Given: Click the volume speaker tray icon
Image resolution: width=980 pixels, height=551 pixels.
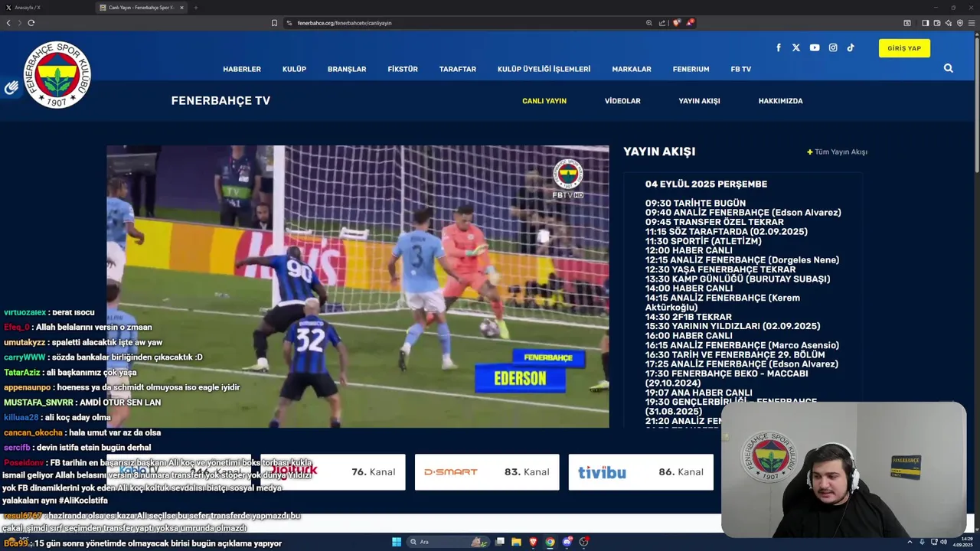Looking at the screenshot, I should [x=943, y=542].
